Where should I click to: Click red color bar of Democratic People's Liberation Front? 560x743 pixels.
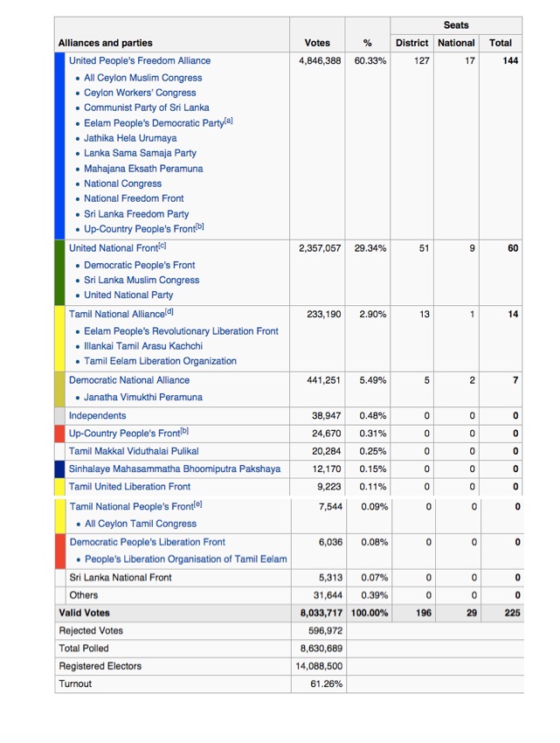coord(60,551)
